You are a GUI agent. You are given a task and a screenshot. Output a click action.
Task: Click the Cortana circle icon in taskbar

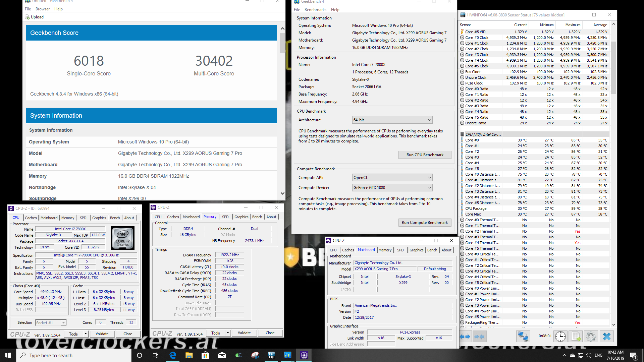click(x=140, y=355)
